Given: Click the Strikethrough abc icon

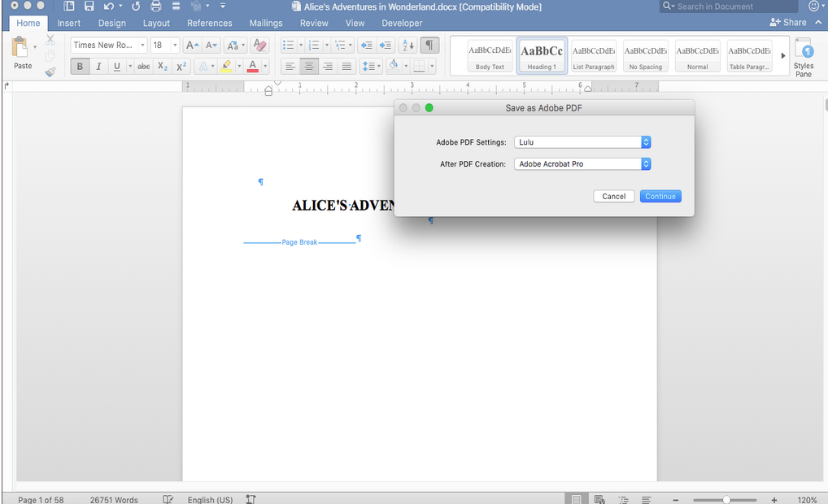Looking at the screenshot, I should pyautogui.click(x=144, y=67).
